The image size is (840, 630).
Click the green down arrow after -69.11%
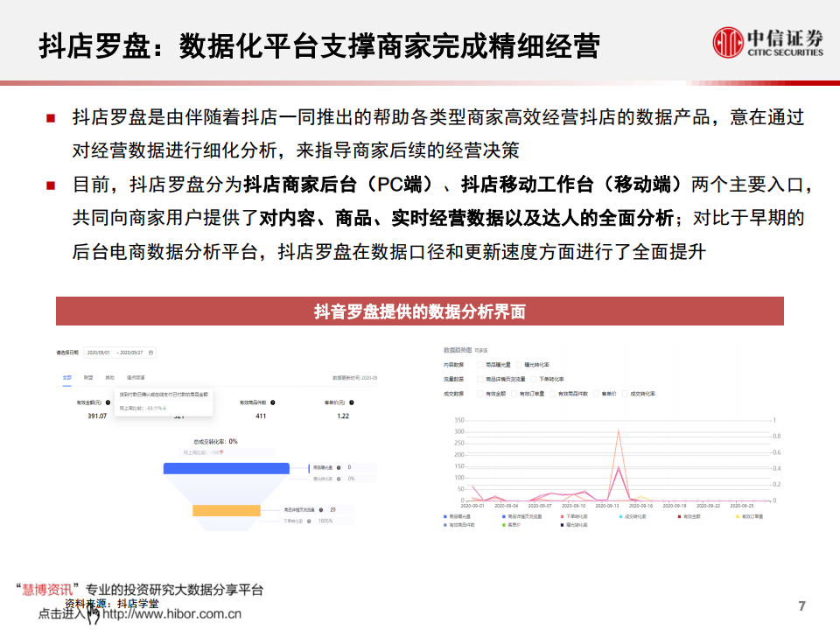(164, 408)
